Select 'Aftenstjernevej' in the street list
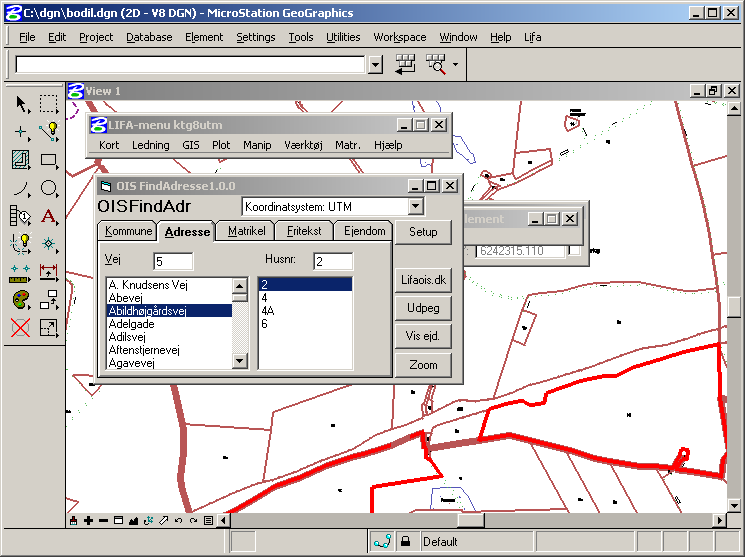The width and height of the screenshot is (745, 557). point(144,350)
